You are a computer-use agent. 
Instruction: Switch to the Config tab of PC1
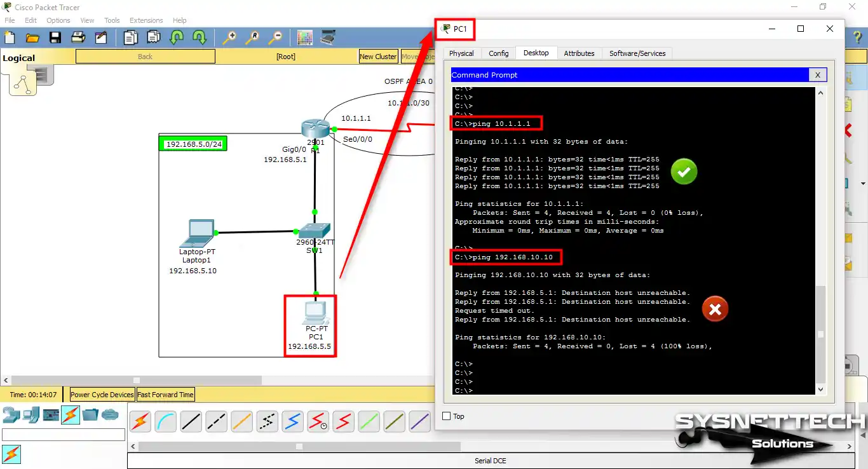pos(499,53)
